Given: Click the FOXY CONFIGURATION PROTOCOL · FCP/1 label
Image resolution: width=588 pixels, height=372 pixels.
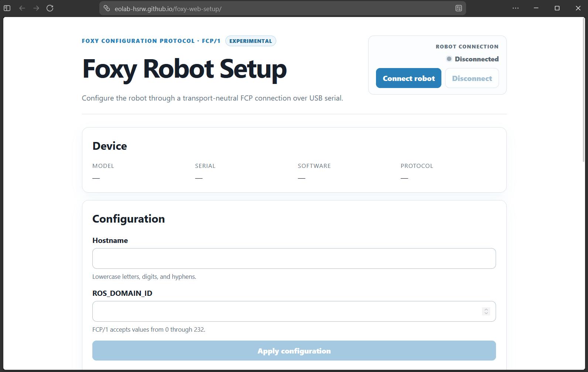Looking at the screenshot, I should click(151, 41).
